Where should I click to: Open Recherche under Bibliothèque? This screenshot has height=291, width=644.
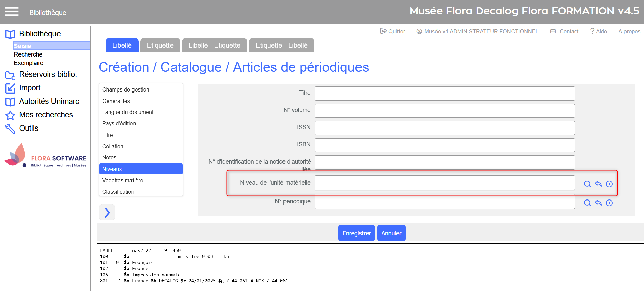[28, 54]
